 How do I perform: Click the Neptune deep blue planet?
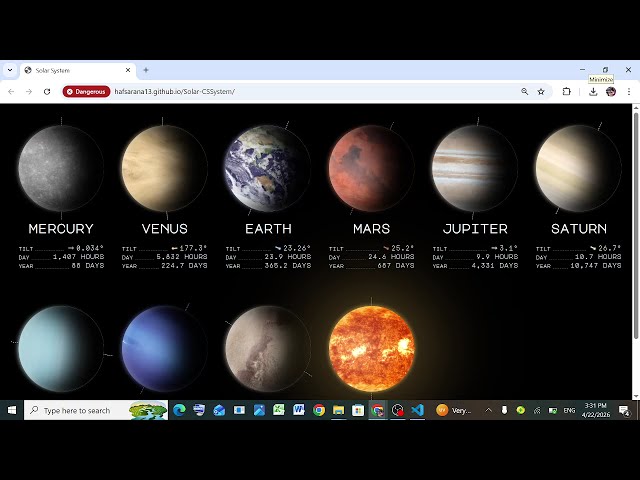tap(164, 349)
